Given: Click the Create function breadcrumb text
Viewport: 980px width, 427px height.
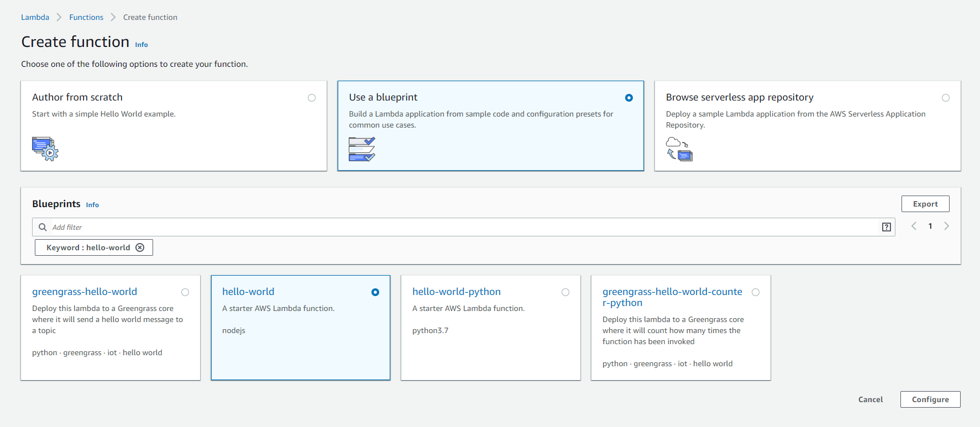Looking at the screenshot, I should pos(150,17).
